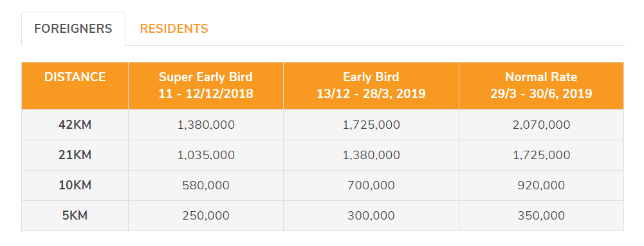
Task: Select the FOREIGNERS tab
Action: point(73,29)
